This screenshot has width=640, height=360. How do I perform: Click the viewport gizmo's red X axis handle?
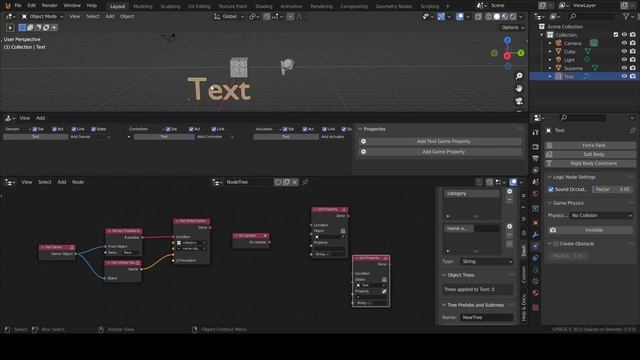(507, 56)
